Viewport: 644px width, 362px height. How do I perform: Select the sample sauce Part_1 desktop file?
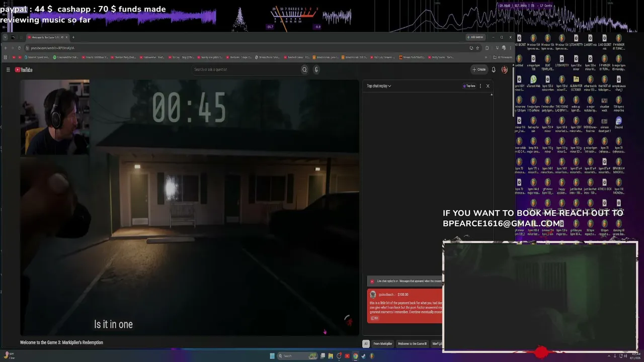(619, 83)
